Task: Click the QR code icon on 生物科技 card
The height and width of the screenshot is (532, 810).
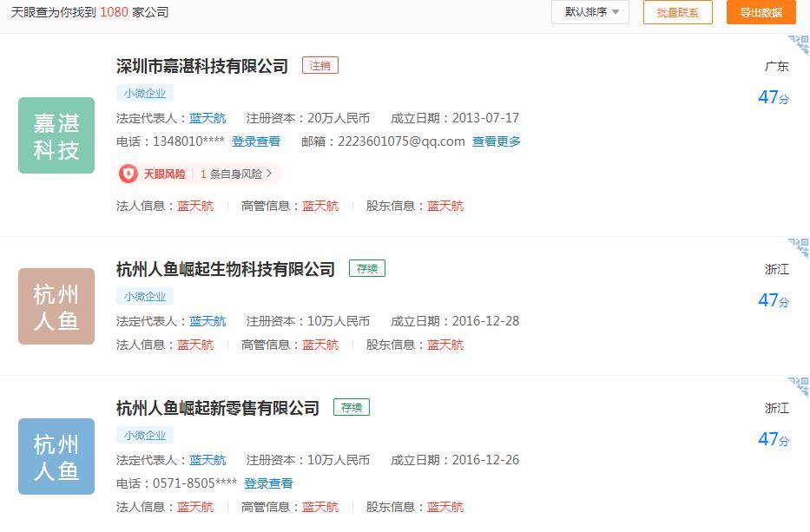Action: [799, 248]
